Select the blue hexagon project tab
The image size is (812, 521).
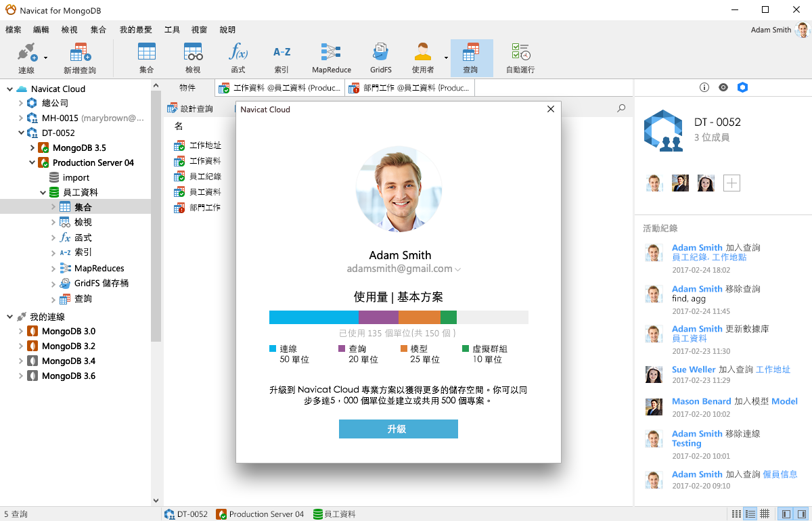tap(742, 87)
